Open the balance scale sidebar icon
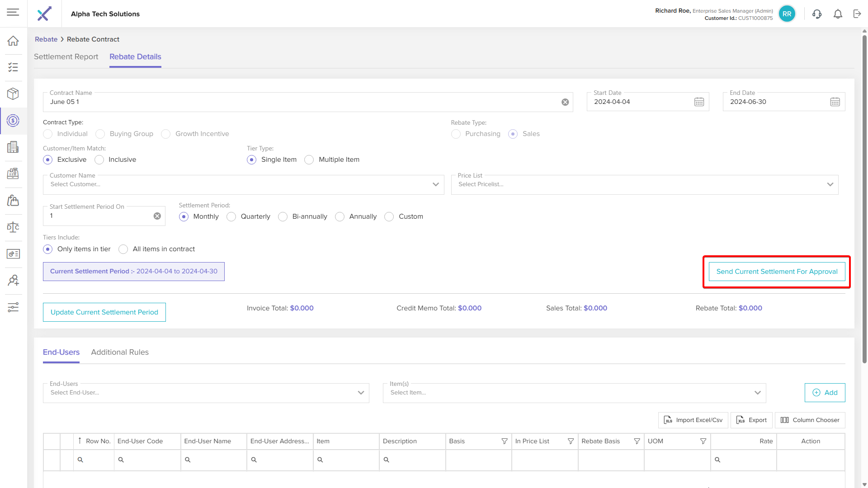The height and width of the screenshot is (488, 868). coord(13,227)
